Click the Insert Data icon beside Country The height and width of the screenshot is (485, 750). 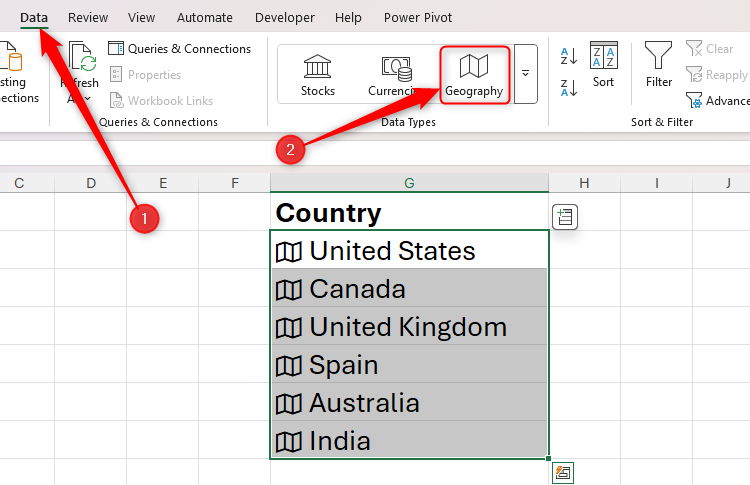tap(566, 217)
